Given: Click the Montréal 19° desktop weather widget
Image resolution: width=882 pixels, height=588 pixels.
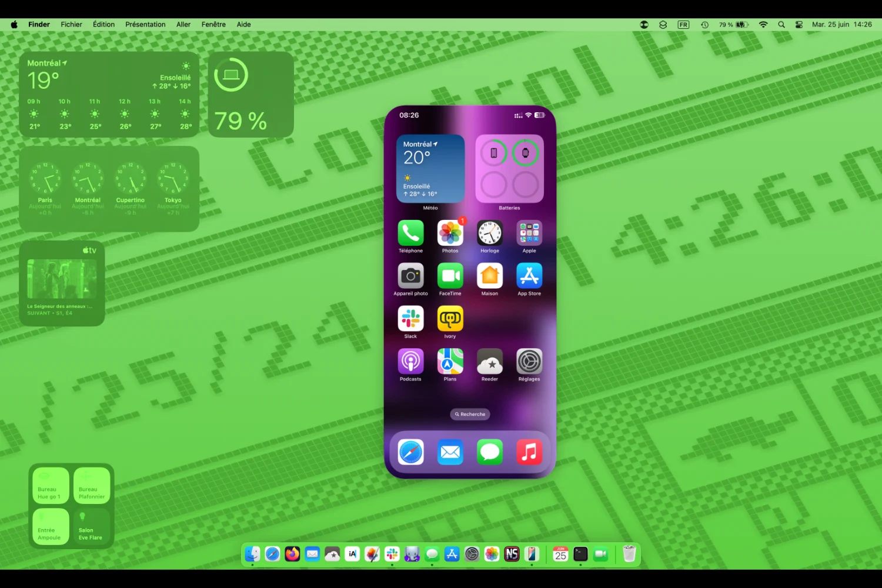Looking at the screenshot, I should (109, 95).
